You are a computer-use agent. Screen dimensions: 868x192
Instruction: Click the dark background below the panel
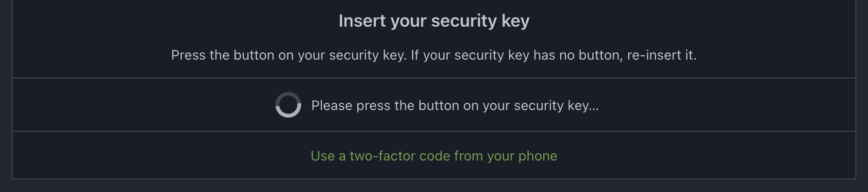[x=434, y=186]
